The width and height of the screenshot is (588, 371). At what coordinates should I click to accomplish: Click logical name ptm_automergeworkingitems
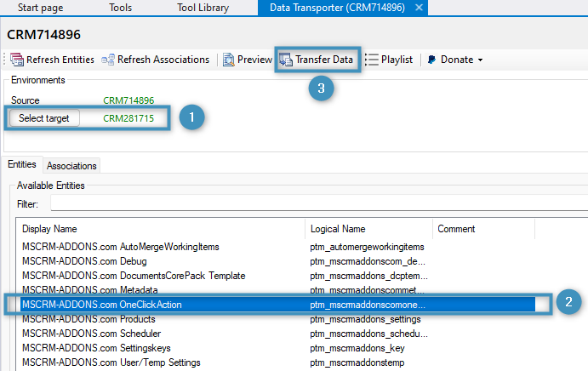(x=367, y=247)
